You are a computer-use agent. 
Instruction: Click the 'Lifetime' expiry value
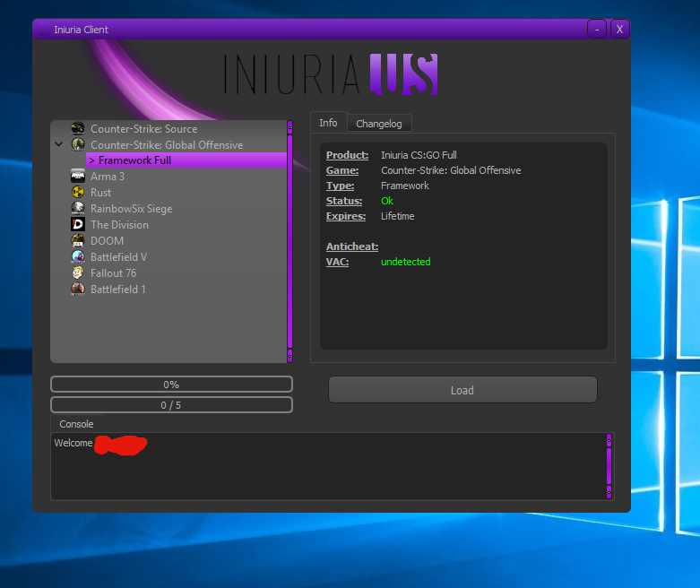[x=397, y=216]
